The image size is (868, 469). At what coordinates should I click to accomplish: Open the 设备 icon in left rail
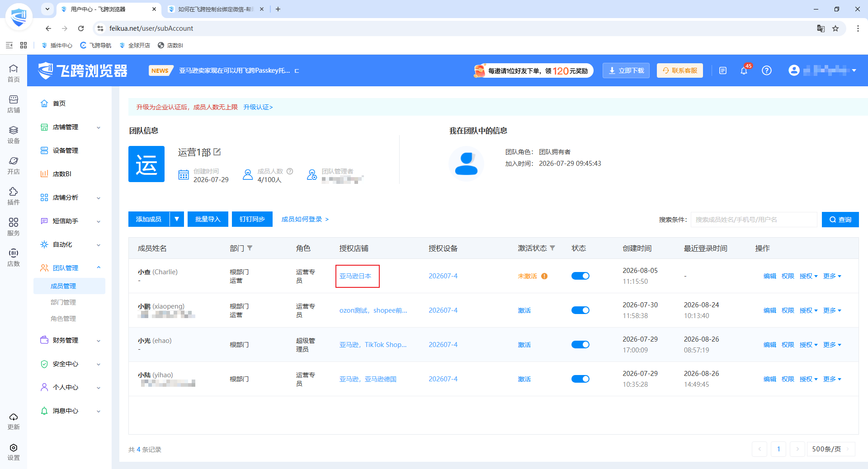[14, 135]
